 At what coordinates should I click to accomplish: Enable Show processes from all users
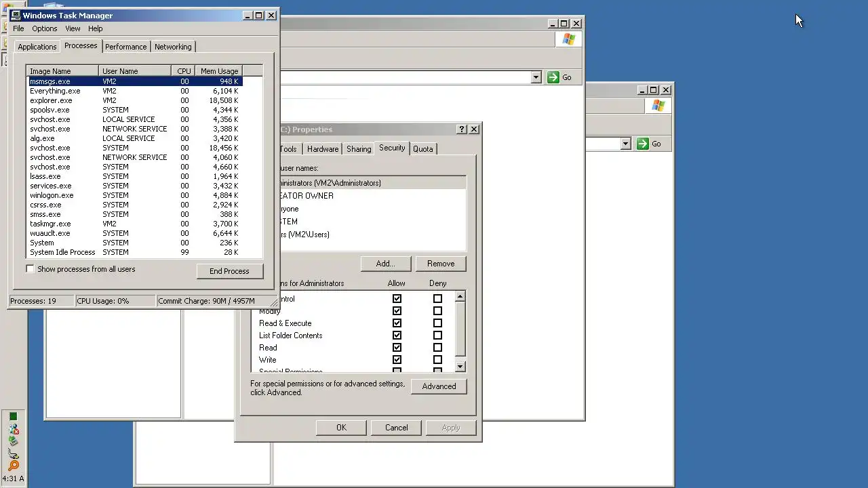pos(30,269)
